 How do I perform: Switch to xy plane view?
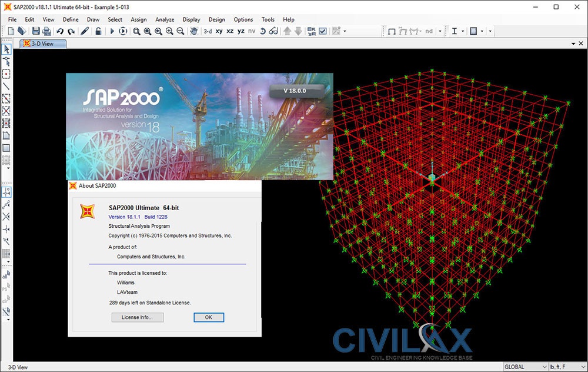tap(219, 31)
